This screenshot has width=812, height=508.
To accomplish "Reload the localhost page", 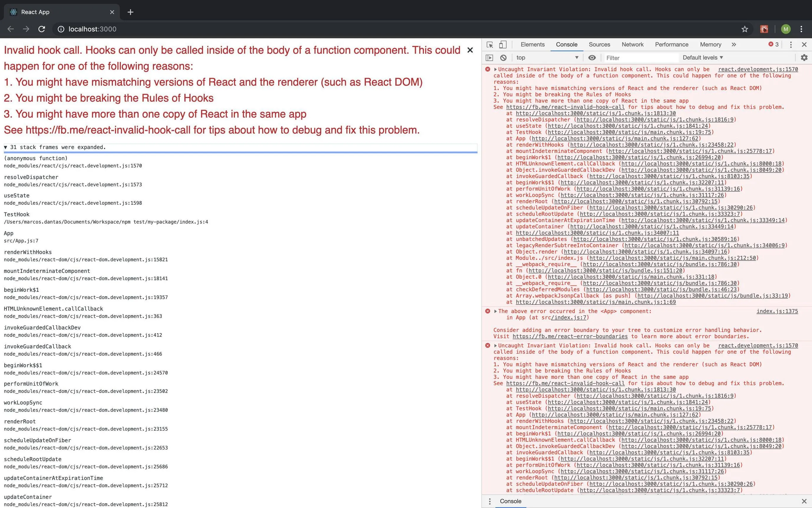I will (42, 29).
